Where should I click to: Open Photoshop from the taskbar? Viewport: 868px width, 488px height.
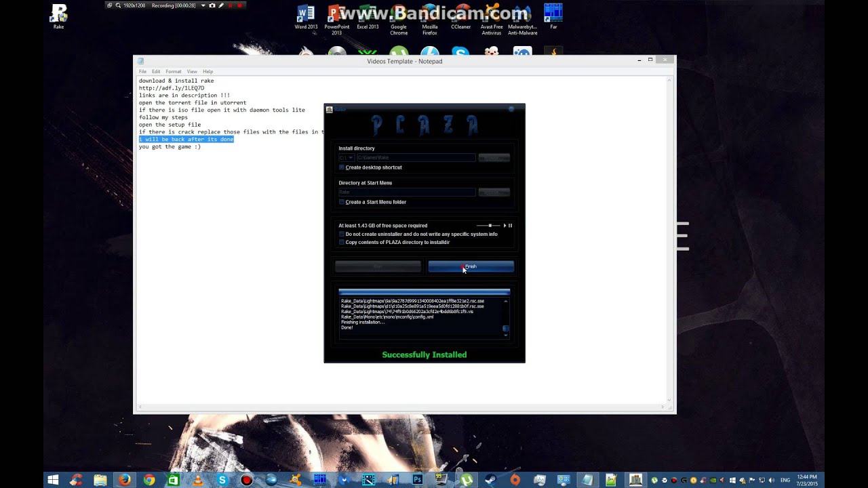click(418, 480)
